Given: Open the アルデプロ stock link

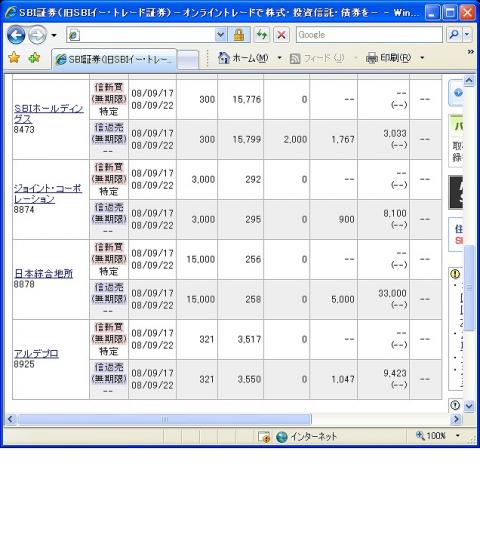Looking at the screenshot, I should pos(36,353).
